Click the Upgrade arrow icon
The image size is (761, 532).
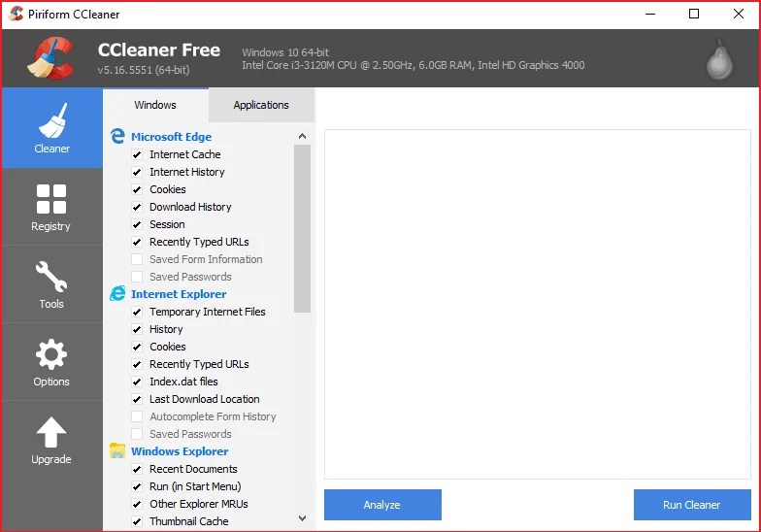click(50, 432)
